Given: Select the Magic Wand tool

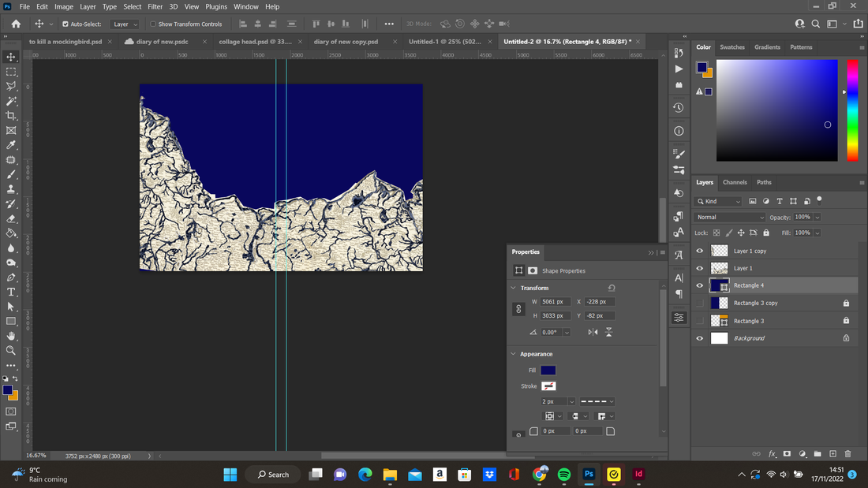Looking at the screenshot, I should click(10, 101).
